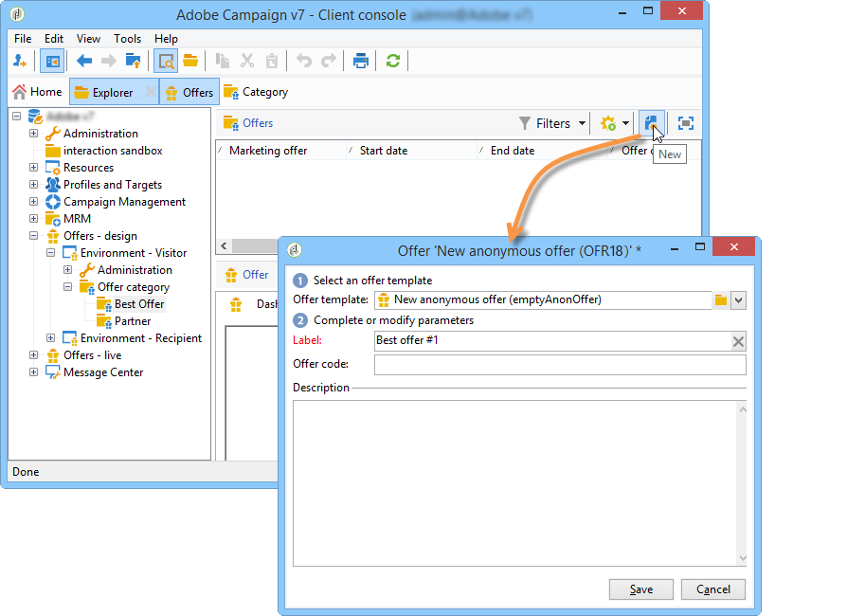Switch to the Home tab
Screen dimensions: 847x616
[x=38, y=92]
